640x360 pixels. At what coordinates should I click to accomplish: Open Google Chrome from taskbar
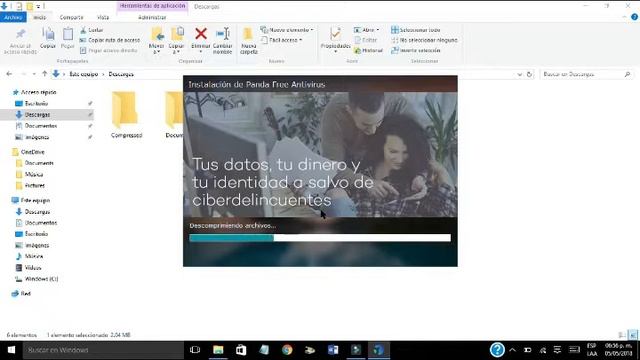(x=287, y=350)
